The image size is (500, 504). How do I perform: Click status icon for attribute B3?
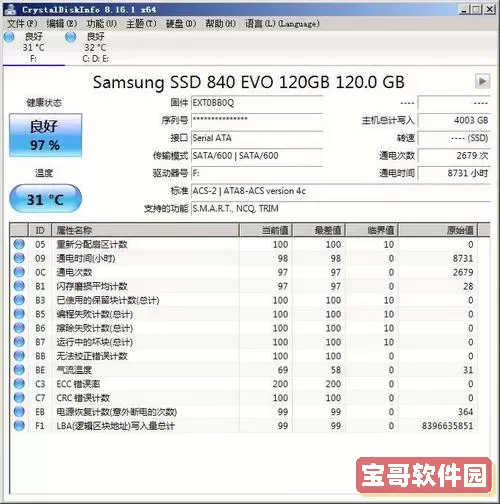19,300
